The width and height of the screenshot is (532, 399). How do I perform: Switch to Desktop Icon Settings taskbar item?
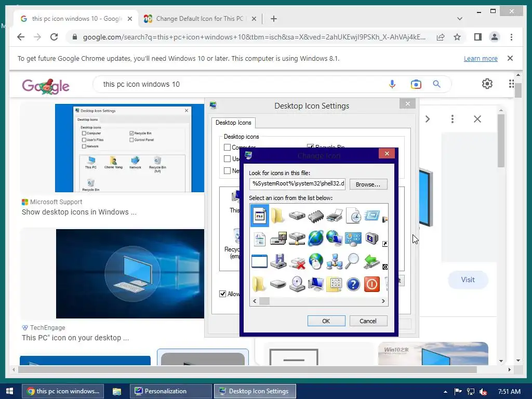tap(255, 391)
